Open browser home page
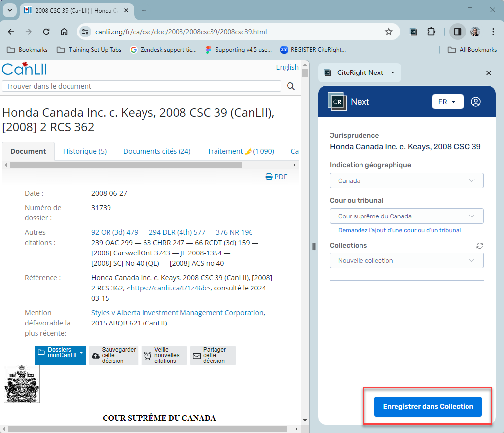 [64, 32]
